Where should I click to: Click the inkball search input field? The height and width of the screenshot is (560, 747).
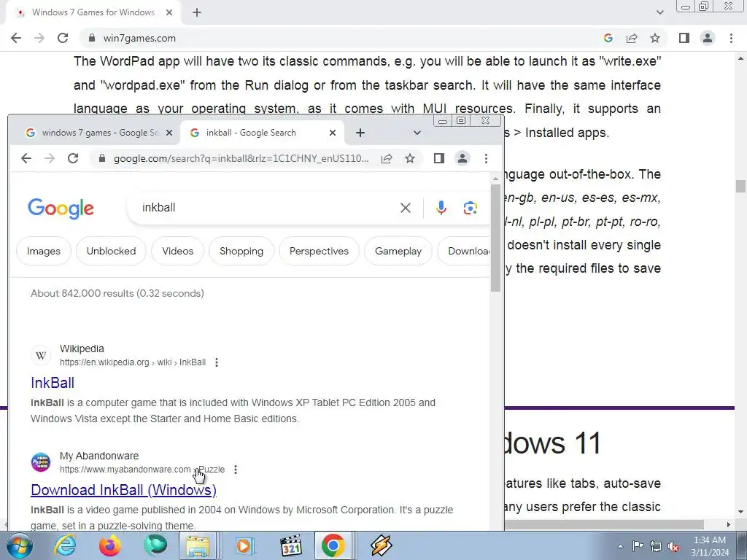267,208
